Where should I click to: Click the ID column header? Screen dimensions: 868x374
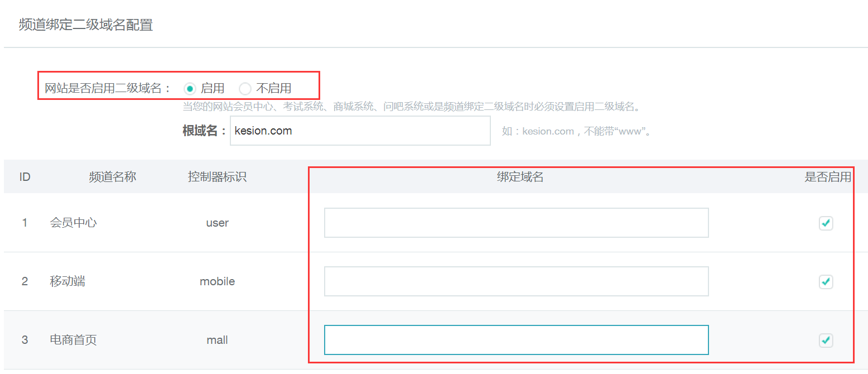(x=25, y=176)
